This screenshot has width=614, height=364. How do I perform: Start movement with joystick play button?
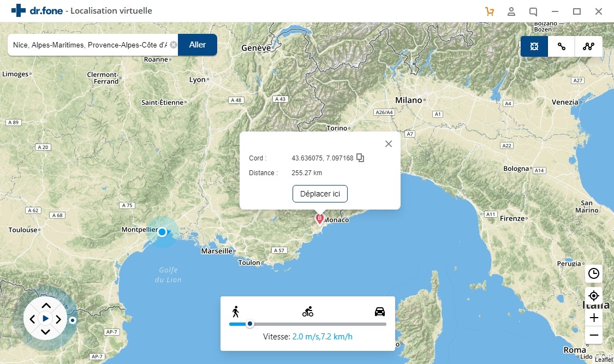(x=46, y=318)
